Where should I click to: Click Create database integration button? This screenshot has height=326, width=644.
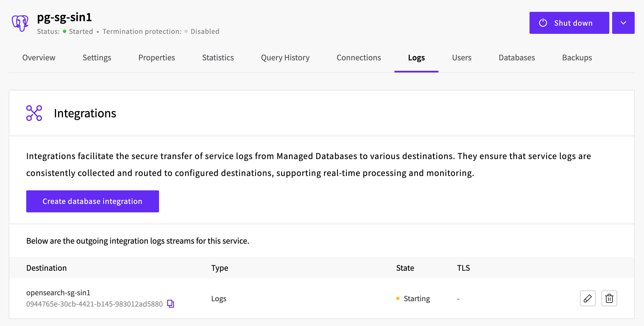coord(92,201)
